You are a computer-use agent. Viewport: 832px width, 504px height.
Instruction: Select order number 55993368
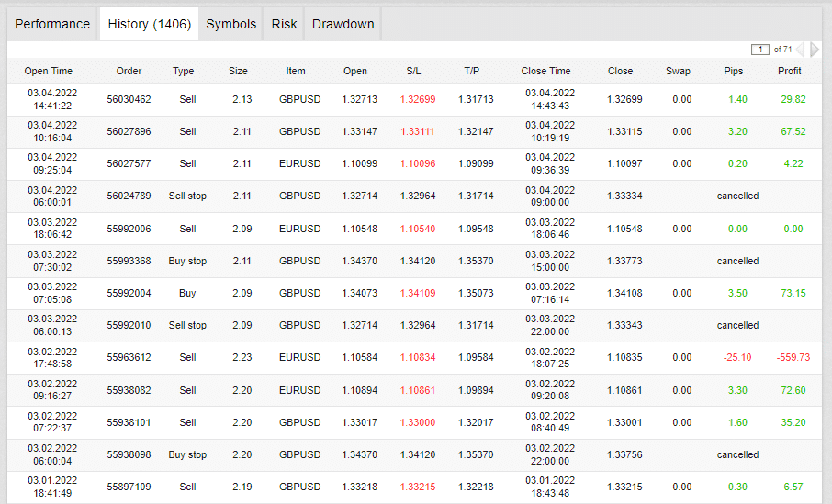129,261
